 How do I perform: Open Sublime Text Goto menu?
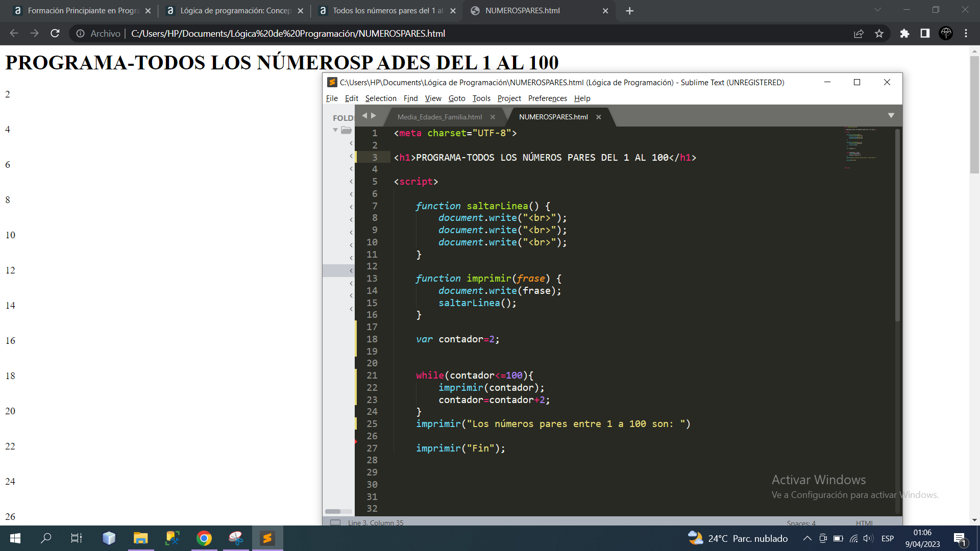pyautogui.click(x=457, y=98)
